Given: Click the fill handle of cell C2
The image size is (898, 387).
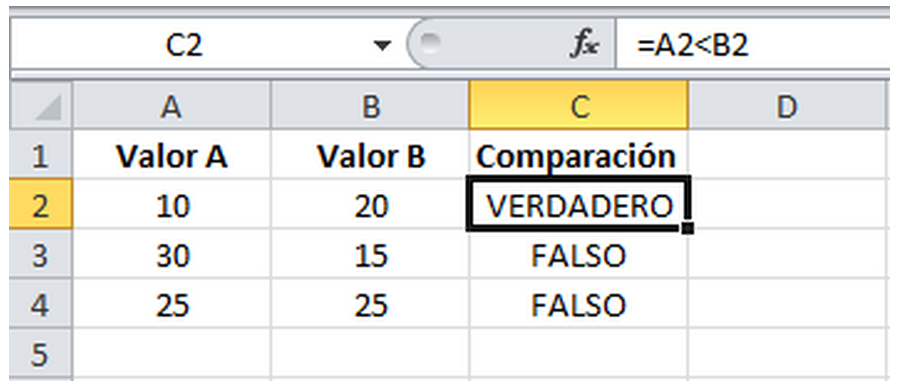Looking at the screenshot, I should coord(688,228).
